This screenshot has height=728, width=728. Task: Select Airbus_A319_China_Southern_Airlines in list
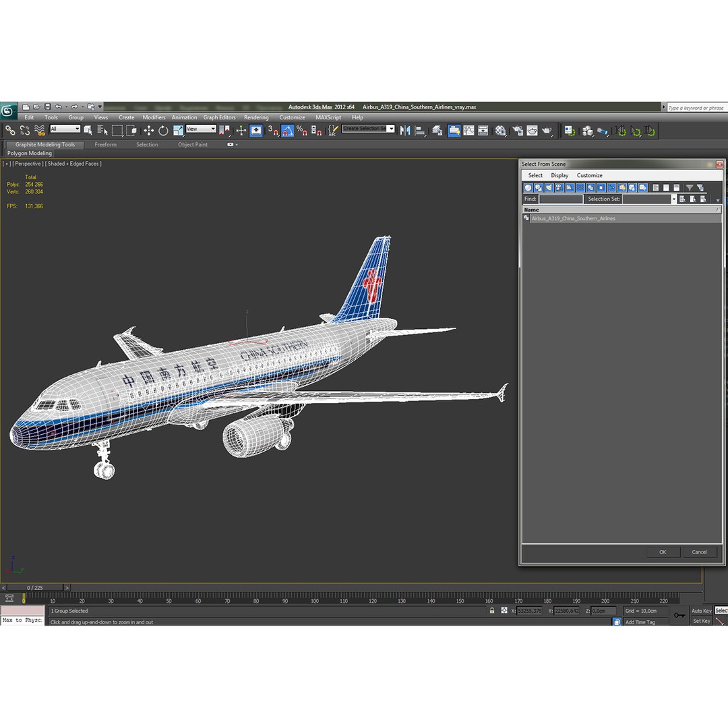pyautogui.click(x=621, y=218)
